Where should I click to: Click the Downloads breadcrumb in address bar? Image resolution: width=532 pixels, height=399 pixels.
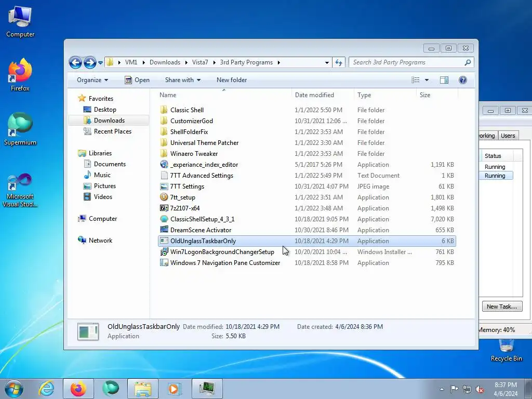click(165, 62)
